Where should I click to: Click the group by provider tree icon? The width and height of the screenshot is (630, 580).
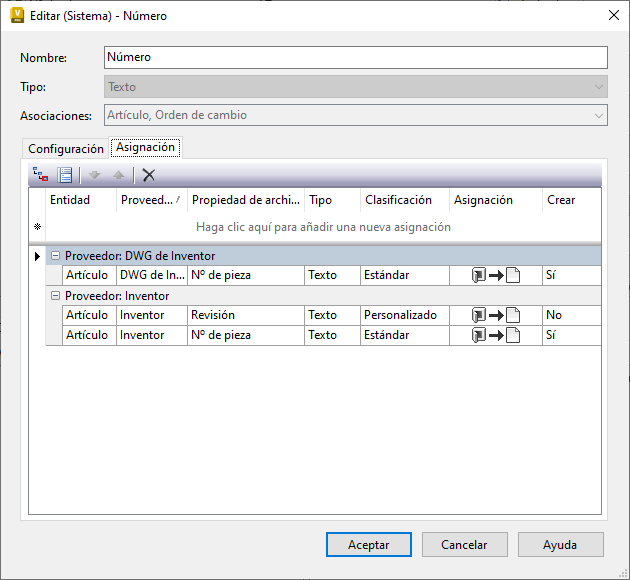[x=41, y=175]
